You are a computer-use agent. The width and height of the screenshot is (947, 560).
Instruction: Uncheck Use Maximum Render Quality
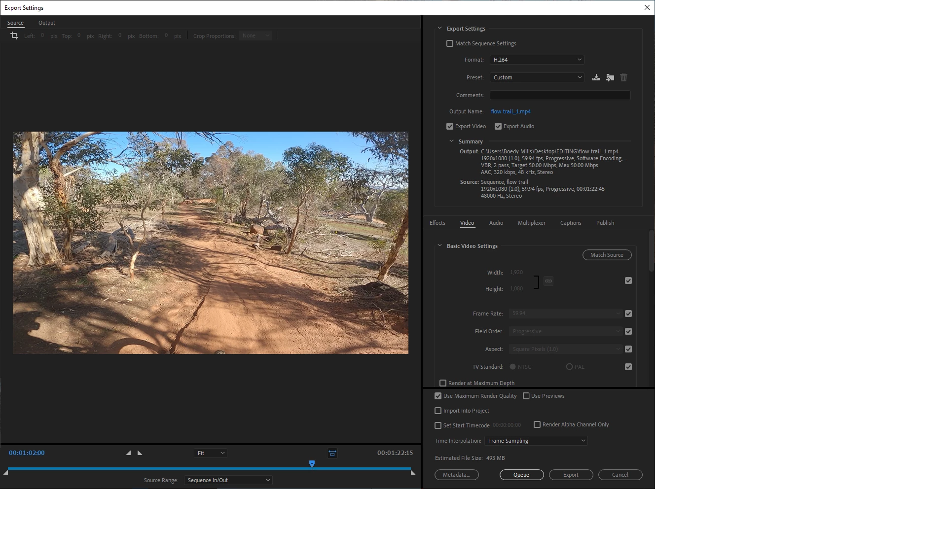[438, 396]
